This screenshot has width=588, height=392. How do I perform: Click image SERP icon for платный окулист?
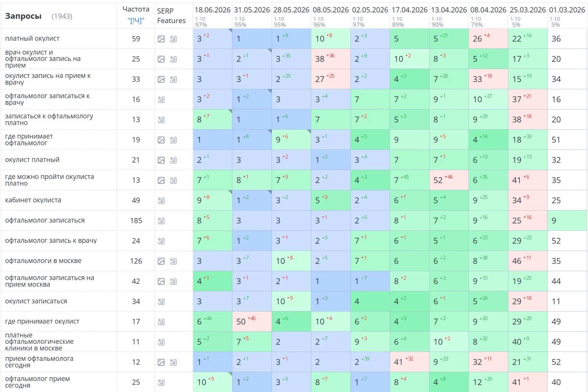pyautogui.click(x=161, y=39)
